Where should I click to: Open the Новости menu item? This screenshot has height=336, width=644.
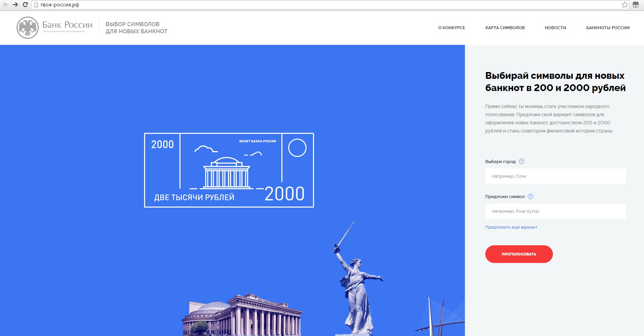pyautogui.click(x=555, y=28)
